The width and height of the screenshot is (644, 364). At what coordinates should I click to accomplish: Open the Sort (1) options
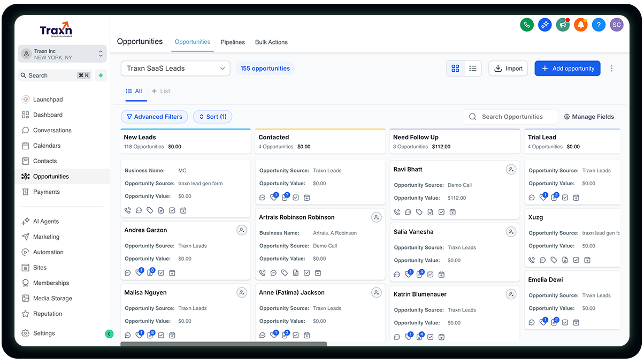click(x=212, y=117)
